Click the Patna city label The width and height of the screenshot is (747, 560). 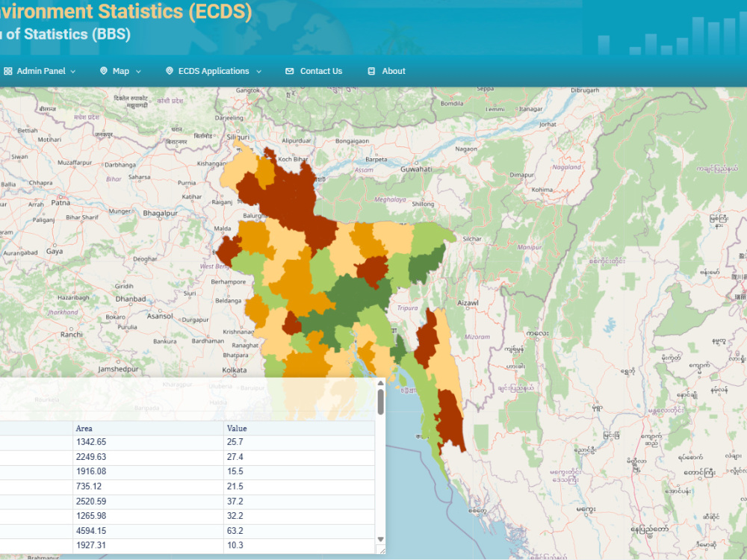(x=61, y=203)
